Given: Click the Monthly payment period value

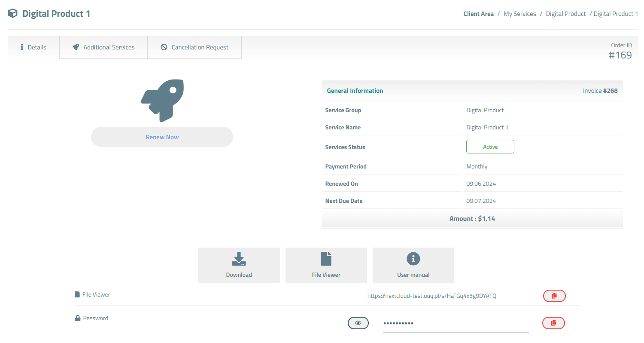Looking at the screenshot, I should tap(477, 166).
